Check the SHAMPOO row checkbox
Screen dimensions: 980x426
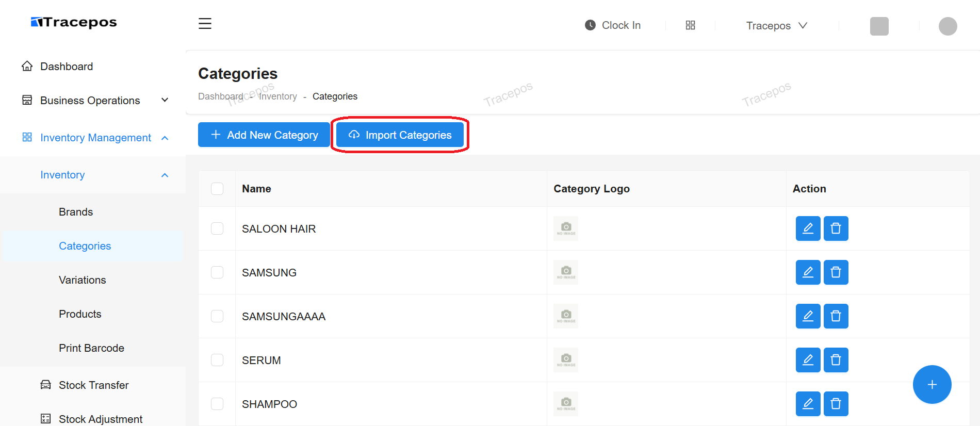coord(217,404)
